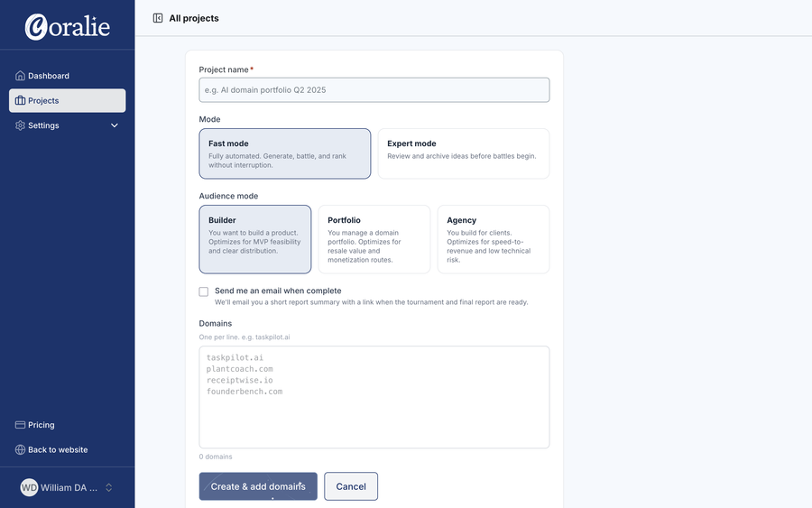
Task: Click the WD user avatar
Action: [x=29, y=487]
